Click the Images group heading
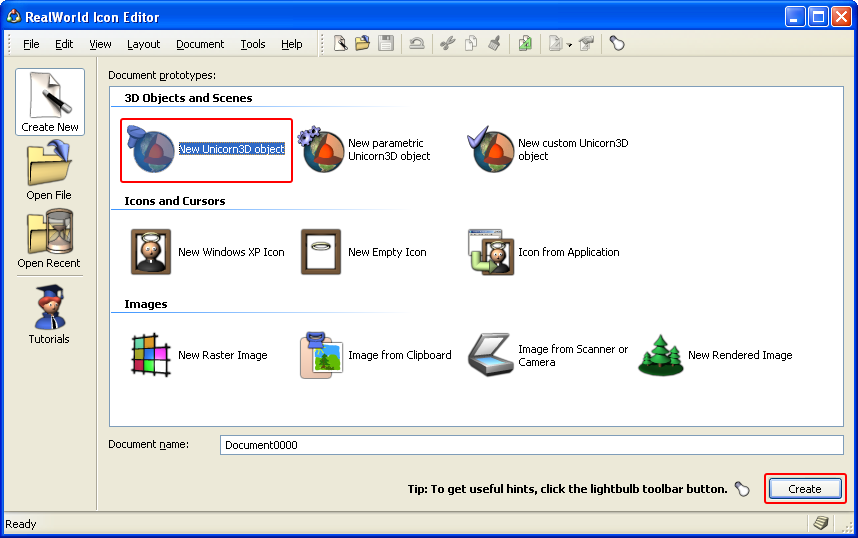The height and width of the screenshot is (538, 858). pyautogui.click(x=146, y=304)
